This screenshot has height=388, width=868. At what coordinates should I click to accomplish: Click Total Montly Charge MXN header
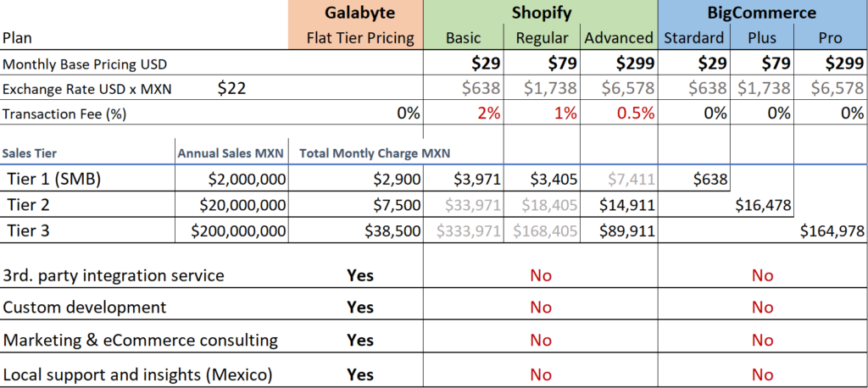[375, 153]
